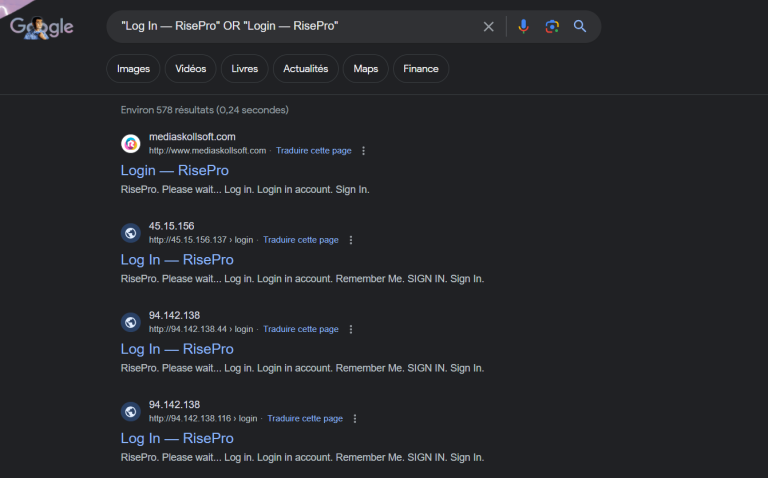Click inside the search query text field

[x=290, y=26]
